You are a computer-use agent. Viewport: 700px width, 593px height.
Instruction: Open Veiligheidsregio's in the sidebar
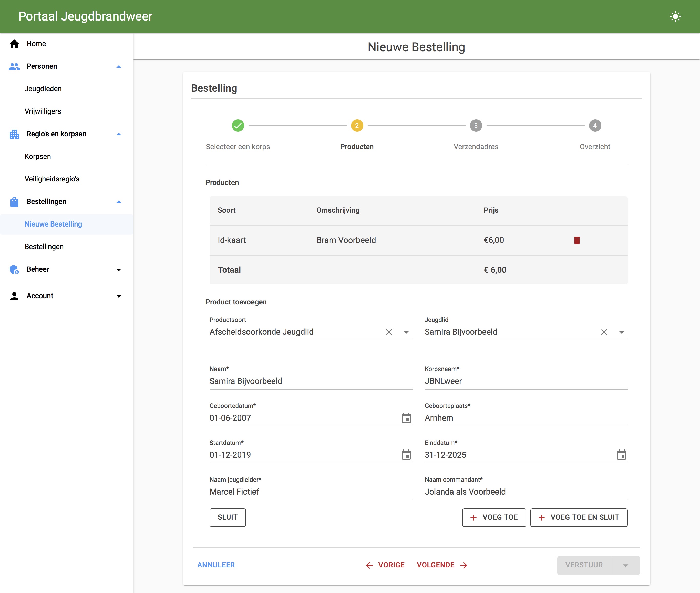[x=52, y=179]
